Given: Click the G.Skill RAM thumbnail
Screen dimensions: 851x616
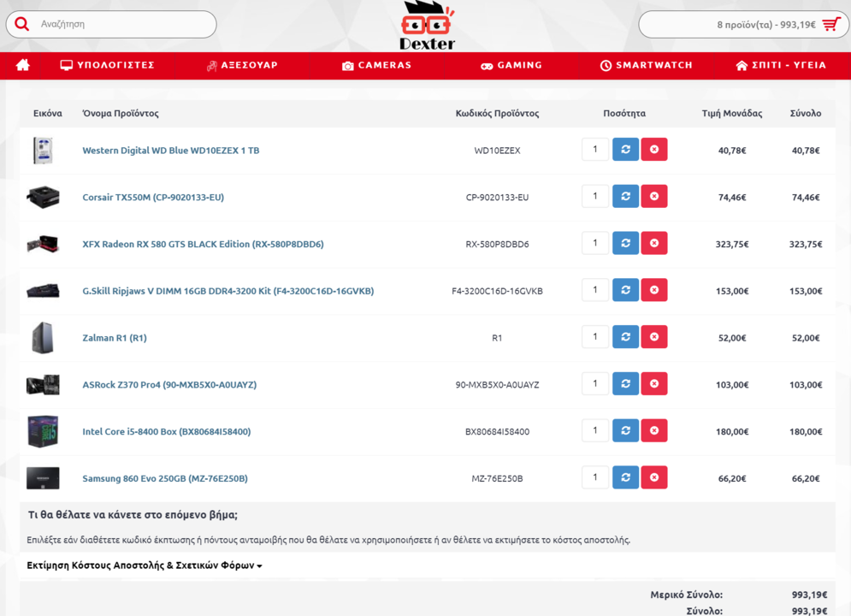Looking at the screenshot, I should point(43,291).
